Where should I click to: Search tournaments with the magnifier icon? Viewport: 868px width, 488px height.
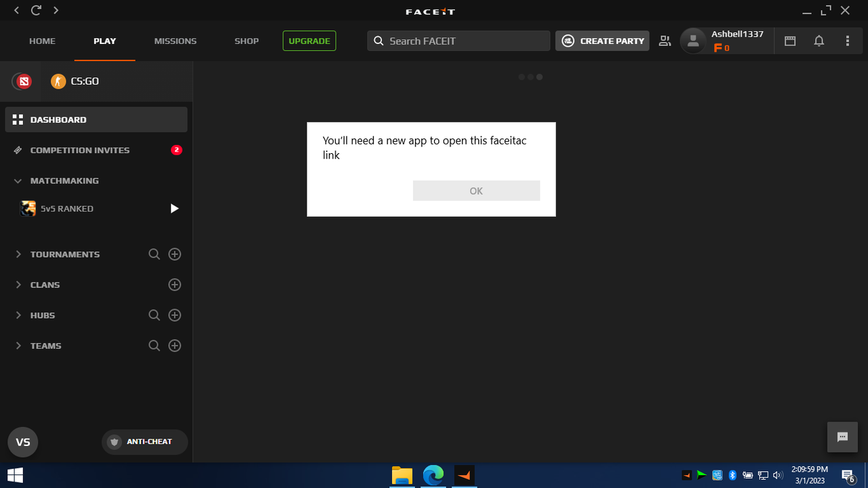[154, 254]
